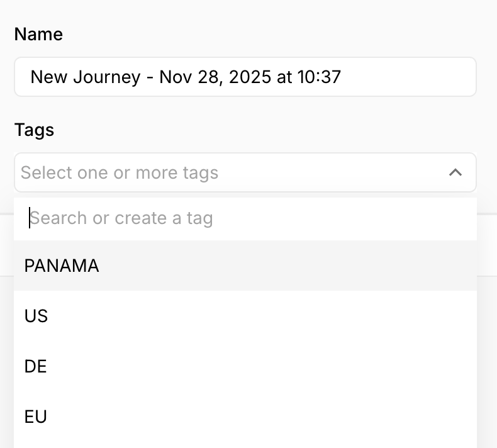Click the Name text input field
497x448 pixels.
(245, 77)
